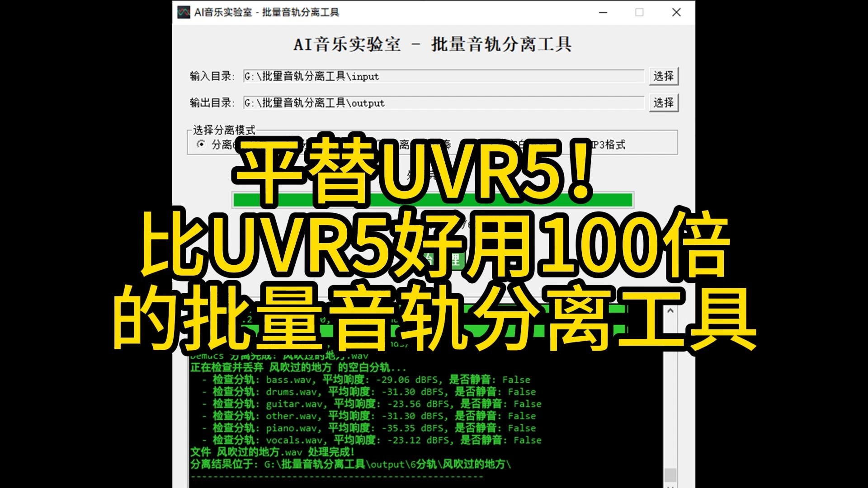The image size is (868, 488).
Task: Click the '正在检查并丢弃' log line
Action: pyautogui.click(x=298, y=368)
